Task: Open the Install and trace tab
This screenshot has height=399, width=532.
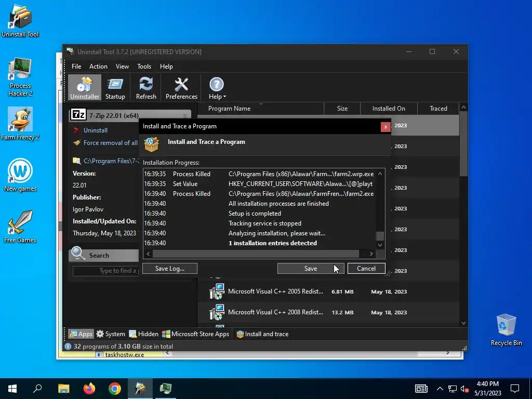Action: 262,334
